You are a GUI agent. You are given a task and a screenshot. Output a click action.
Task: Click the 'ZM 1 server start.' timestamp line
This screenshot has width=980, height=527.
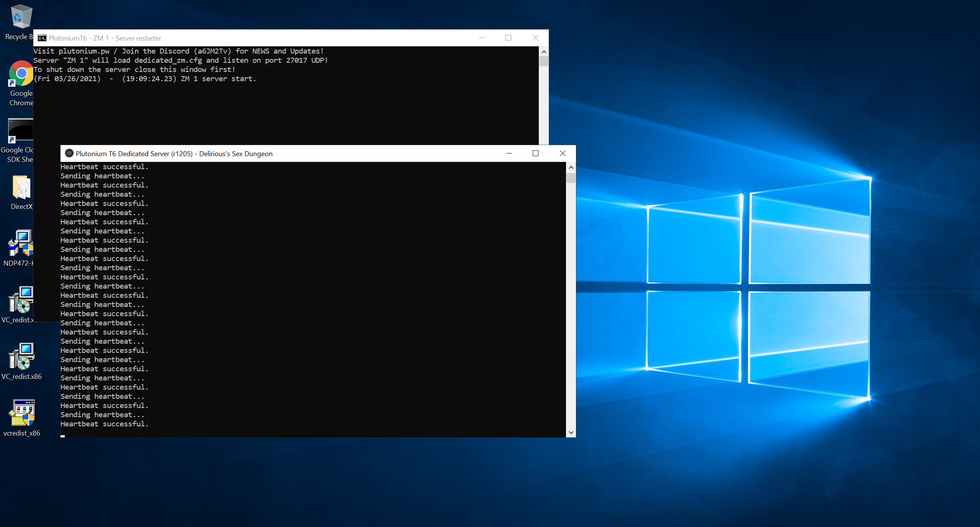coord(144,78)
